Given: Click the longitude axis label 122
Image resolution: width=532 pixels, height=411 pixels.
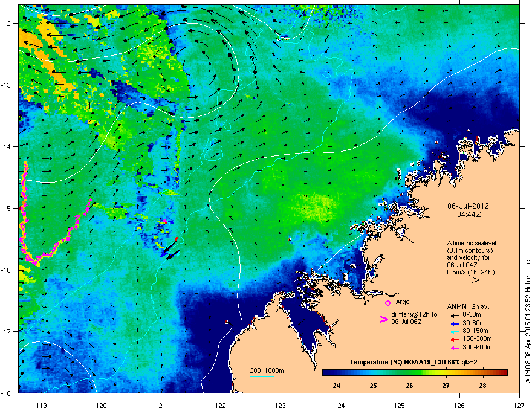Looking at the screenshot, I should (221, 406).
